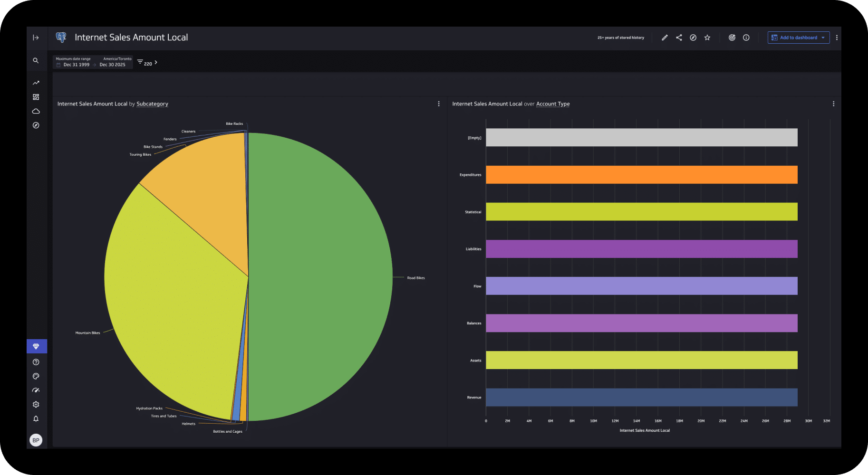Image resolution: width=868 pixels, height=475 pixels.
Task: Open the dashboards grid sidebar icon
Action: tap(36, 97)
